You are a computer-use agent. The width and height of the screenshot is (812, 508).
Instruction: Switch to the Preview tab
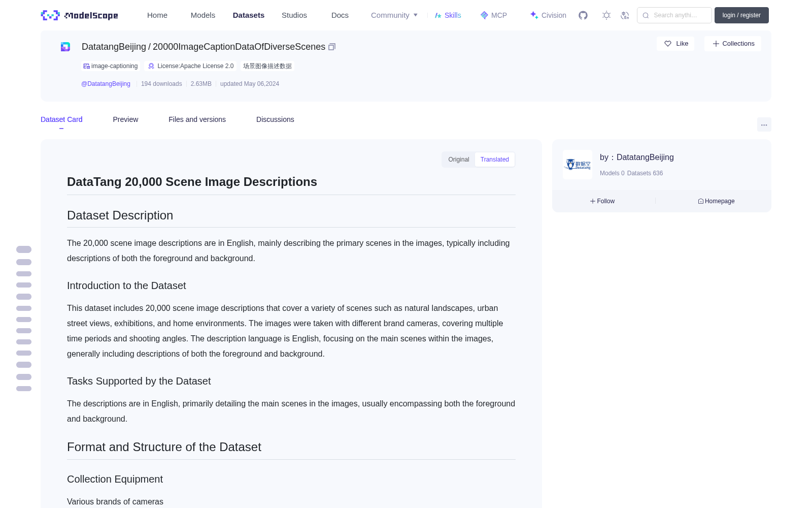tap(125, 119)
